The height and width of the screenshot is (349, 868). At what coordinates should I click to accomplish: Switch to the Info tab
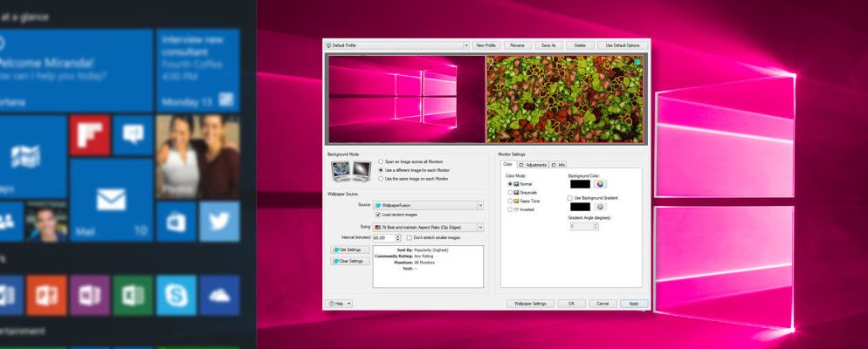558,165
